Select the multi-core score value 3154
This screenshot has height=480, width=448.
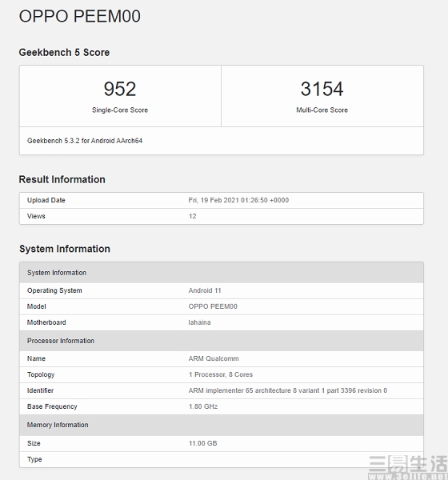[322, 89]
